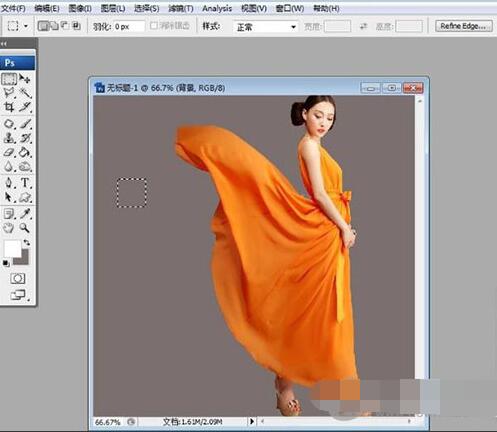Swap foreground and background colors
Screen dimensions: 497x432
point(27,242)
